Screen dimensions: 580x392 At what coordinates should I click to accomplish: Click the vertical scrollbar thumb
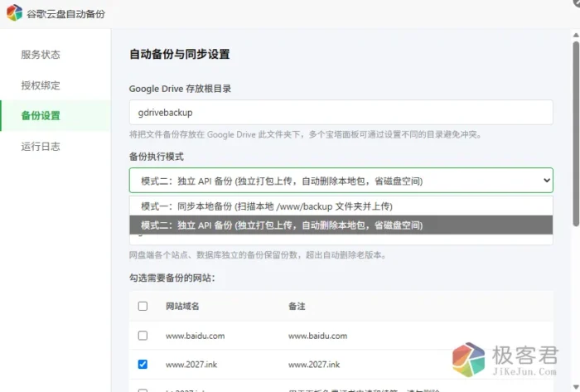(x=576, y=133)
